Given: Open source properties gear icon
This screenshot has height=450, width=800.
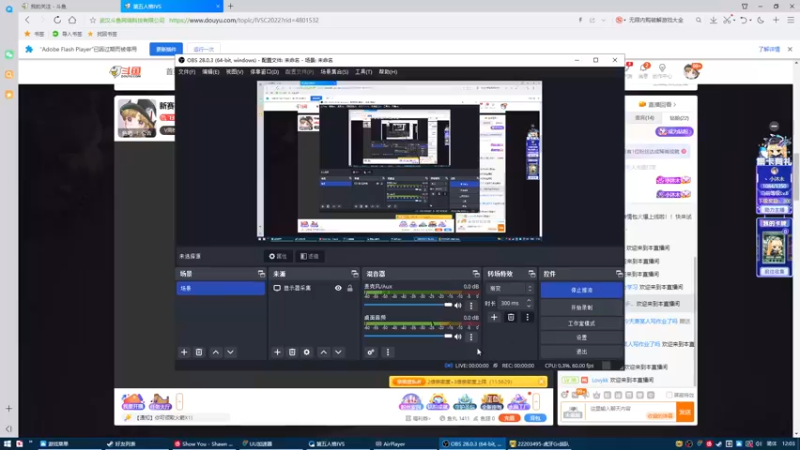Looking at the screenshot, I should [307, 352].
